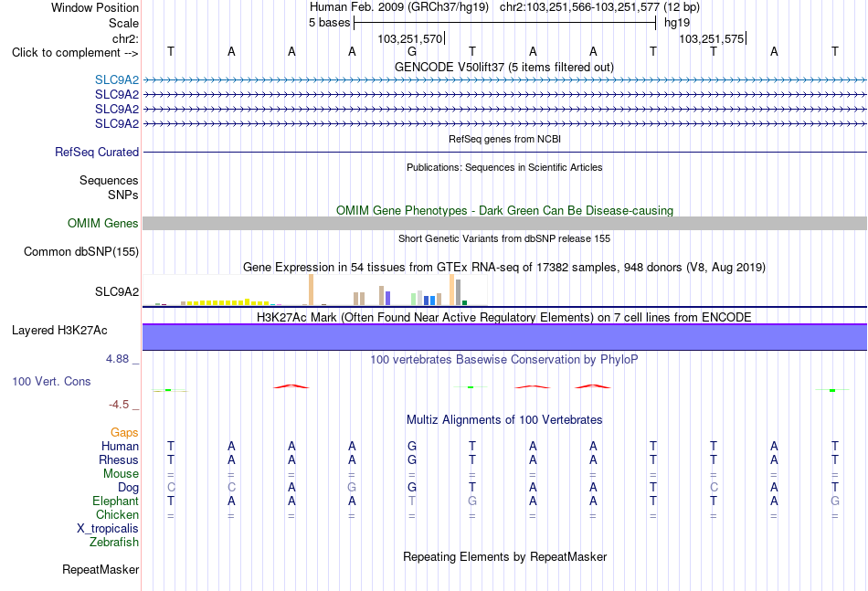This screenshot has width=868, height=591.
Task: Click the -4.5 PhyloP lower scale value
Action: point(119,405)
